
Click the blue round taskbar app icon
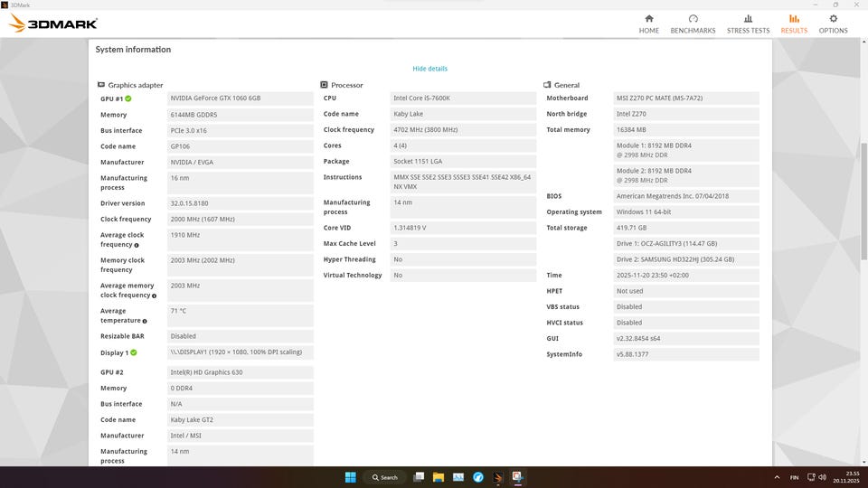point(478,477)
